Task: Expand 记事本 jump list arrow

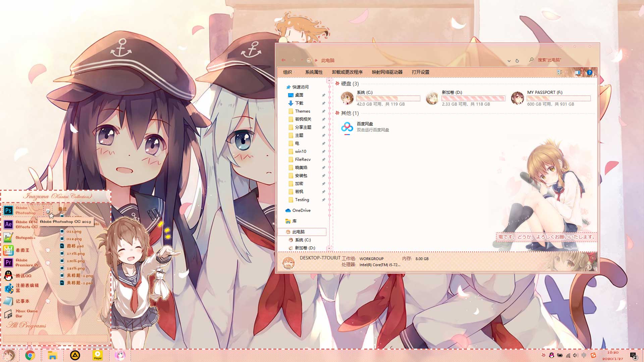Action: pyautogui.click(x=48, y=301)
